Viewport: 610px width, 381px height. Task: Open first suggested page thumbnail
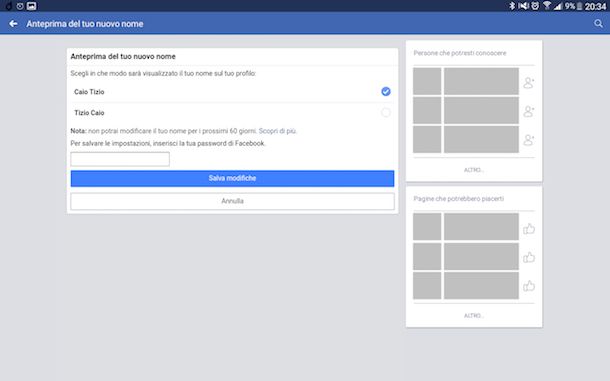pyautogui.click(x=427, y=226)
